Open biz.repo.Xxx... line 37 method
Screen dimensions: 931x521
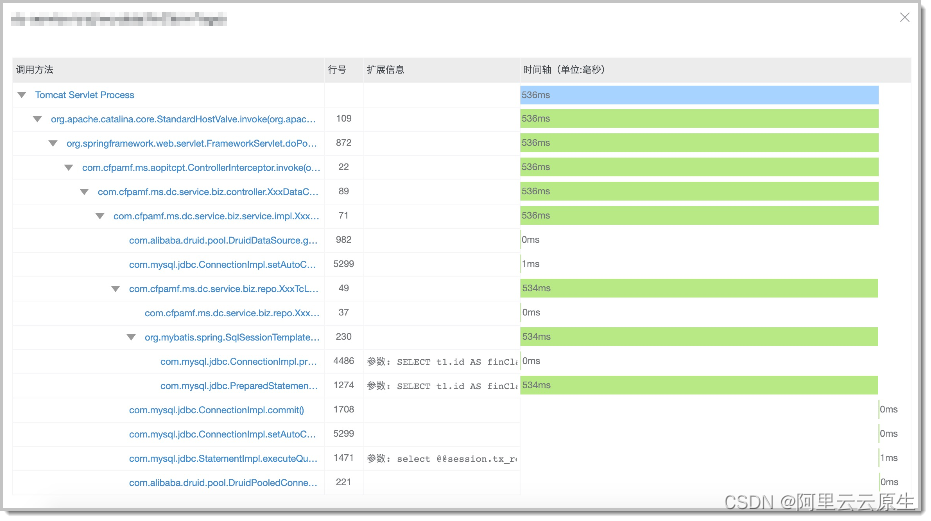click(232, 313)
